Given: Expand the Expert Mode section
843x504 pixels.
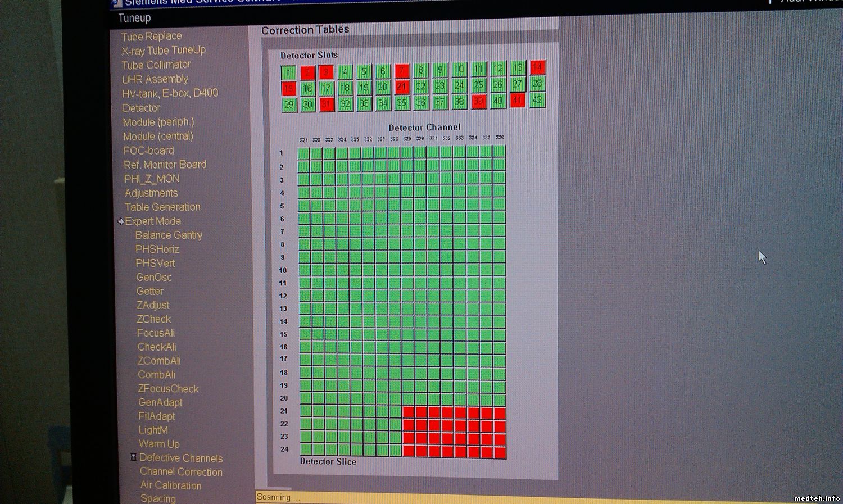Looking at the screenshot, I should click(153, 221).
